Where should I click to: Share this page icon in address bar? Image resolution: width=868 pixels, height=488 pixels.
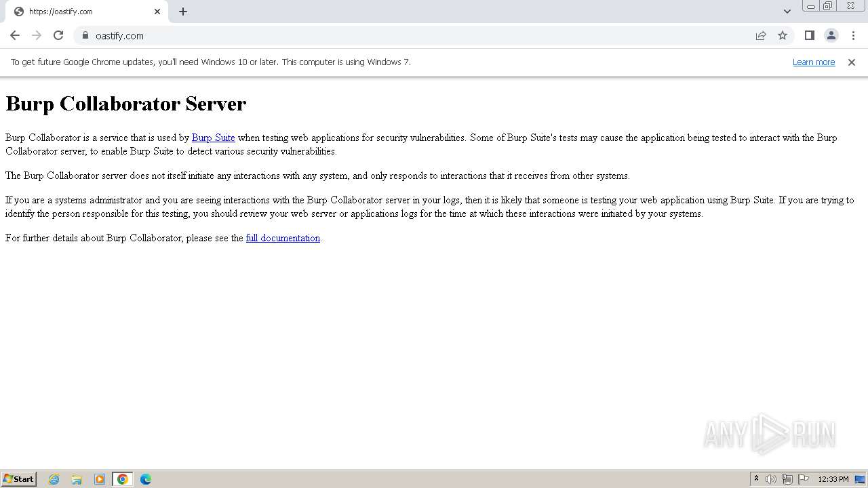pos(761,35)
